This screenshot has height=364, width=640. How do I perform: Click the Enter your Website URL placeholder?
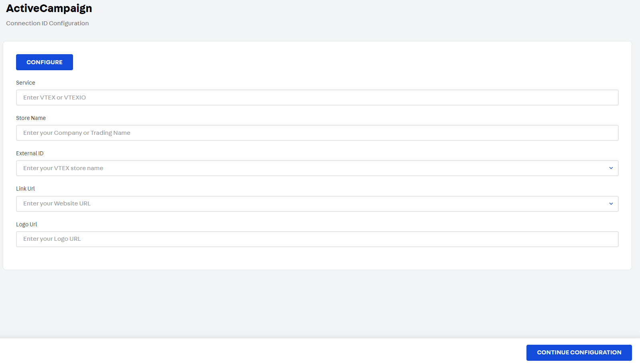point(57,203)
